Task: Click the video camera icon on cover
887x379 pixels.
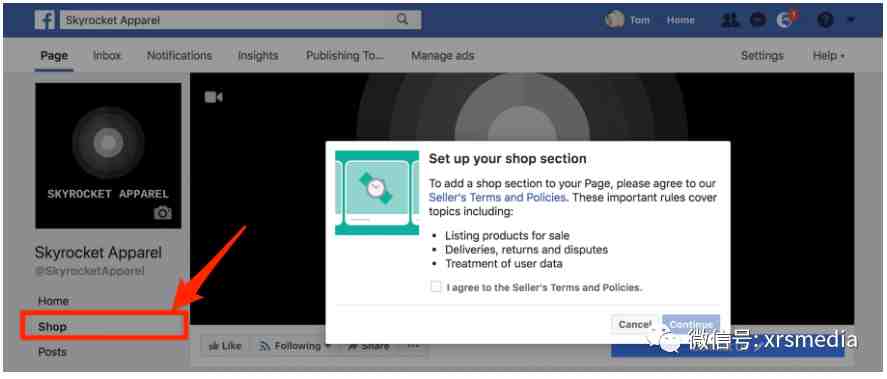Action: point(213,97)
